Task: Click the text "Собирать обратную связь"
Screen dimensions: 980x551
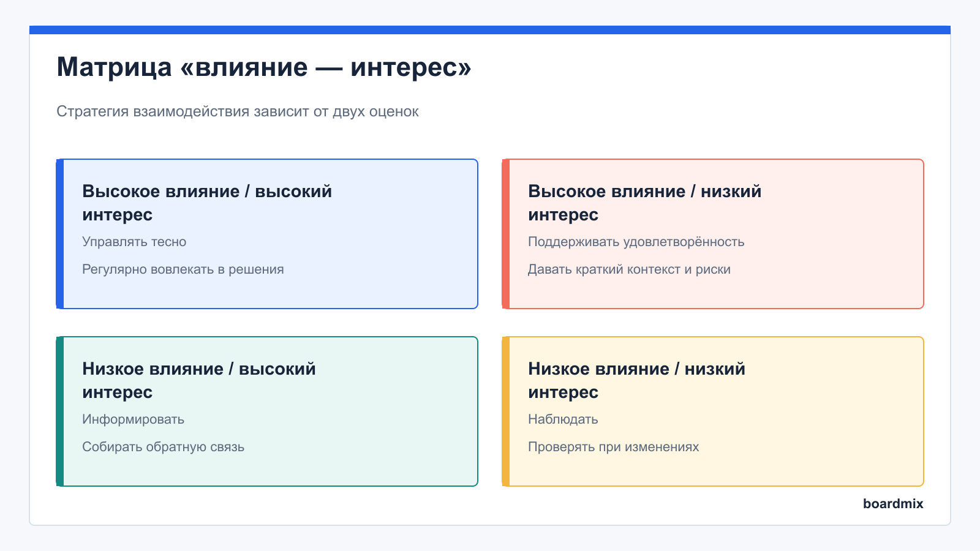Action: [164, 447]
